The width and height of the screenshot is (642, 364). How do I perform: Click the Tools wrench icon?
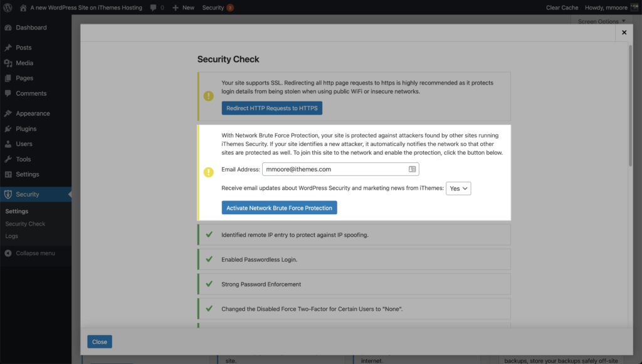pos(8,159)
